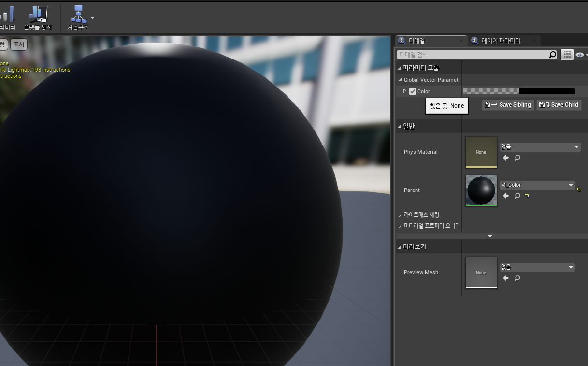Open the Phys Material 없음 dropdown
Viewport: 588px width, 366px height.
pos(540,147)
